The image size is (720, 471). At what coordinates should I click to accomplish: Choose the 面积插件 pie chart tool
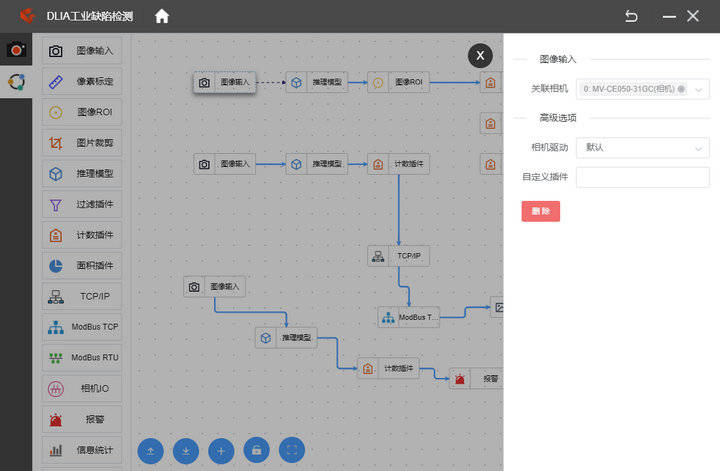click(x=82, y=266)
